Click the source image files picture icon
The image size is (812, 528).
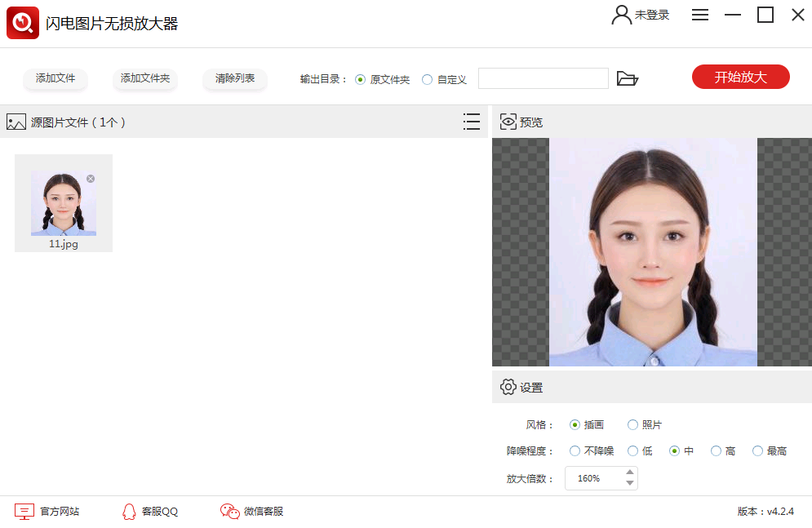[x=16, y=122]
